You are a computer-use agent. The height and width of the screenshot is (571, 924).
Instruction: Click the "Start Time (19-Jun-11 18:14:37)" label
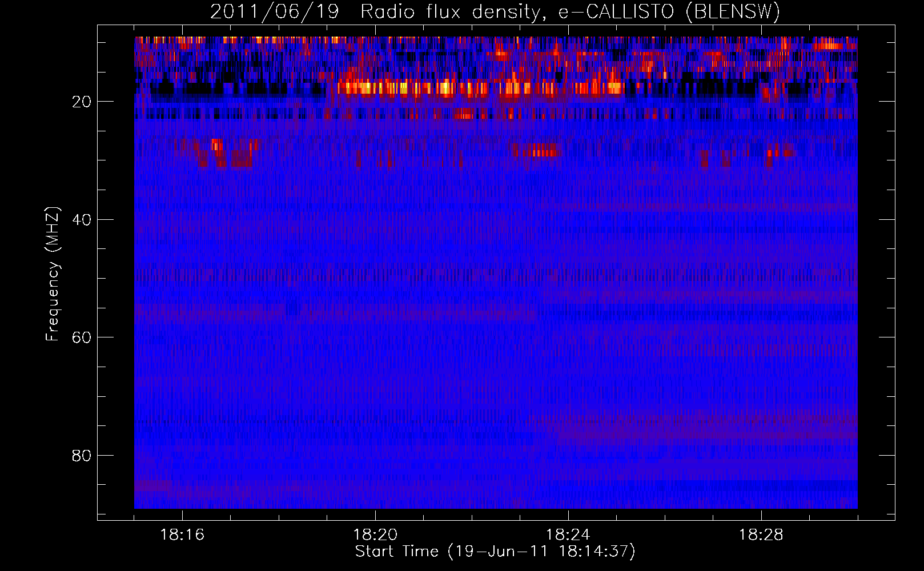coord(495,552)
